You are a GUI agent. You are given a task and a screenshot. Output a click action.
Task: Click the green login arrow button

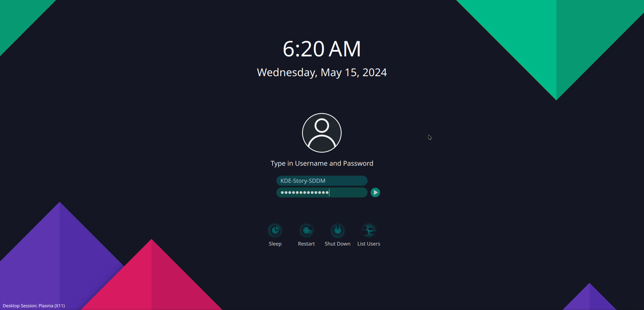point(375,192)
